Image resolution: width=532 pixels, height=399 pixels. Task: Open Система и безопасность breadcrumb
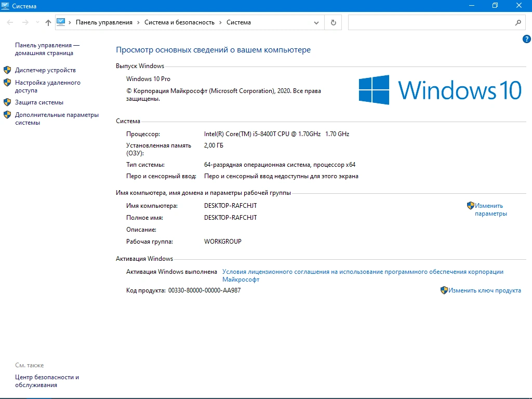coord(179,22)
